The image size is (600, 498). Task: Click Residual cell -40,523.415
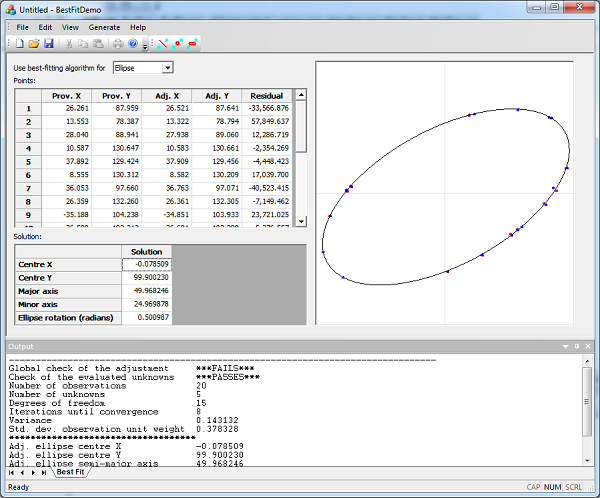pyautogui.click(x=267, y=188)
